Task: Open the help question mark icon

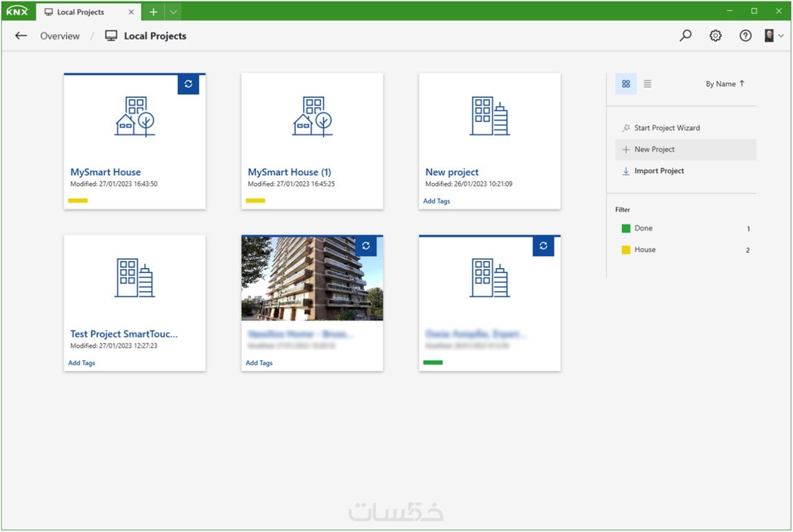Action: point(745,36)
